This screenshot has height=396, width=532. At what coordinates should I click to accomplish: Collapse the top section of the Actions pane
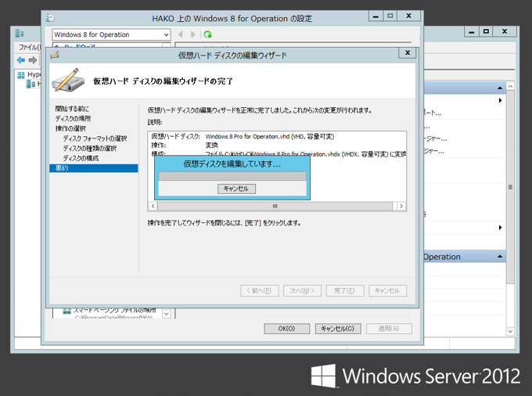[500, 88]
